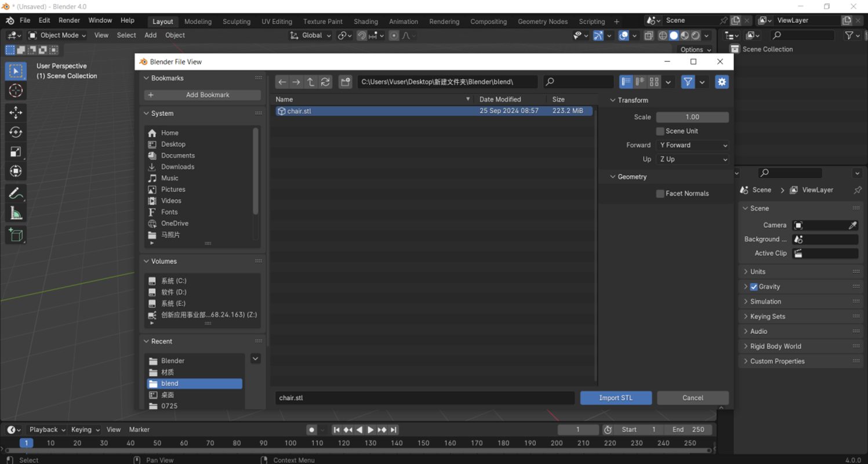Image resolution: width=868 pixels, height=464 pixels.
Task: Collapse the Transform import panel
Action: click(613, 100)
